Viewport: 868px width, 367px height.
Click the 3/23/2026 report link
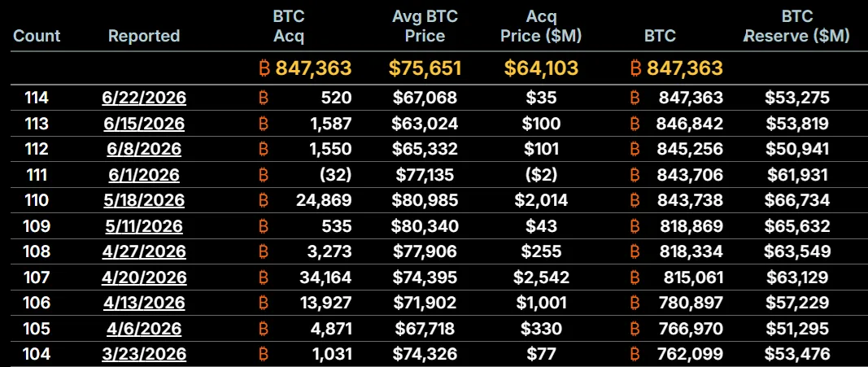[144, 354]
